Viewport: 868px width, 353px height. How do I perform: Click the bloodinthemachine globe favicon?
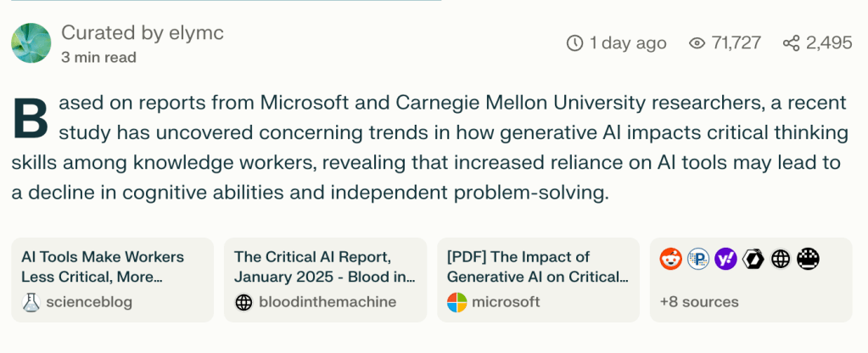(x=244, y=302)
